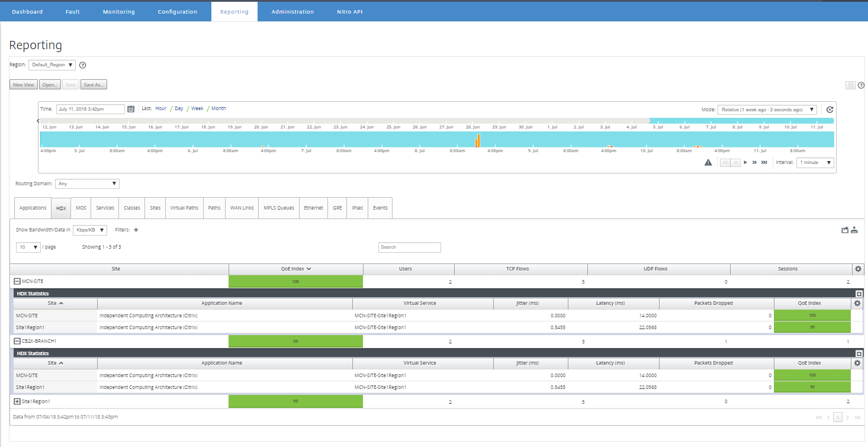
Task: Click the warning triangle icon in the timeline
Action: point(708,162)
